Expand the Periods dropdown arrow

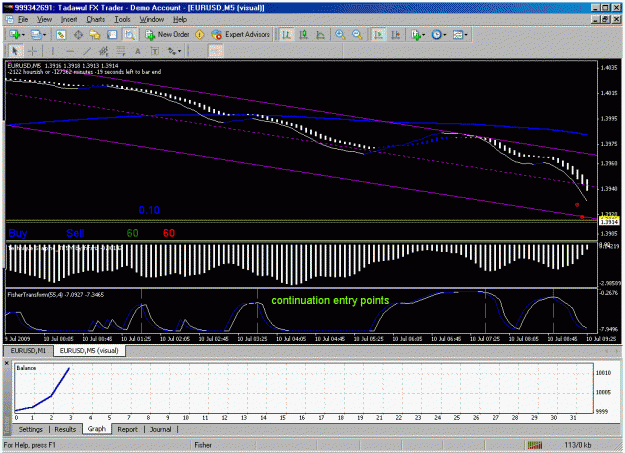445,35
